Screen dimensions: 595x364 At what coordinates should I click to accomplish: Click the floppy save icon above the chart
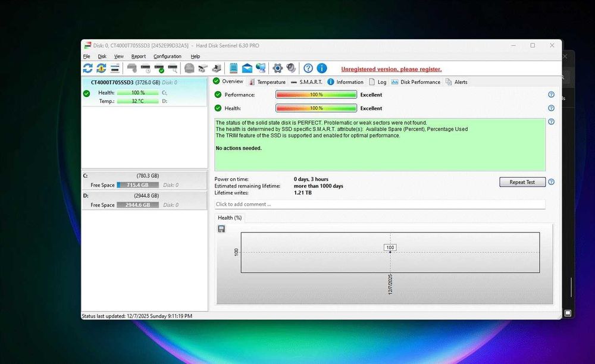point(221,228)
